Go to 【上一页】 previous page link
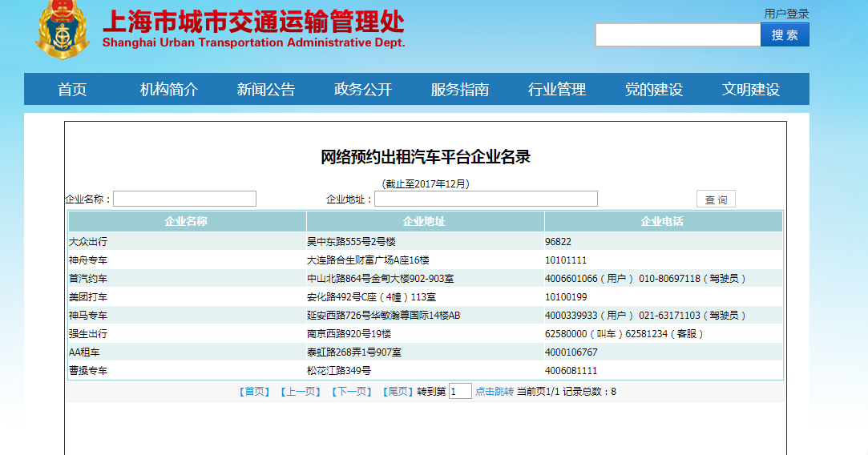 [301, 392]
